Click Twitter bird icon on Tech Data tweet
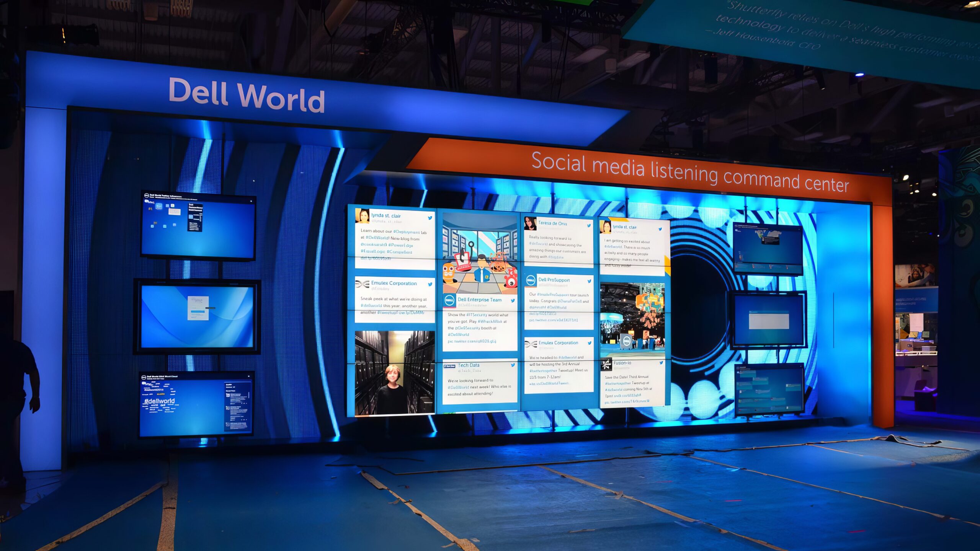This screenshot has width=980, height=551. 513,365
